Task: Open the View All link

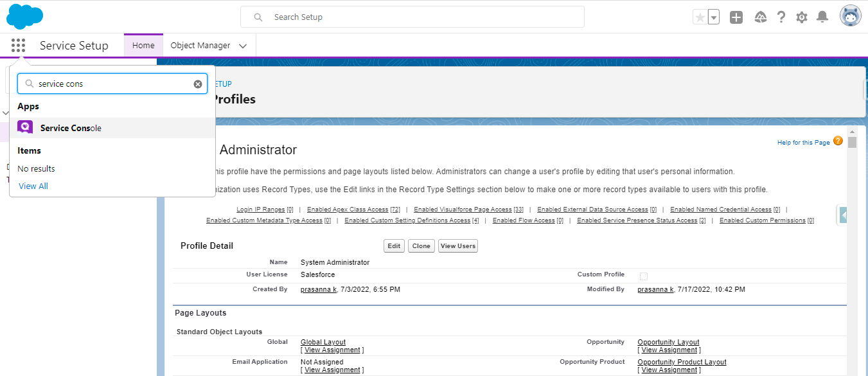Action: [x=33, y=186]
